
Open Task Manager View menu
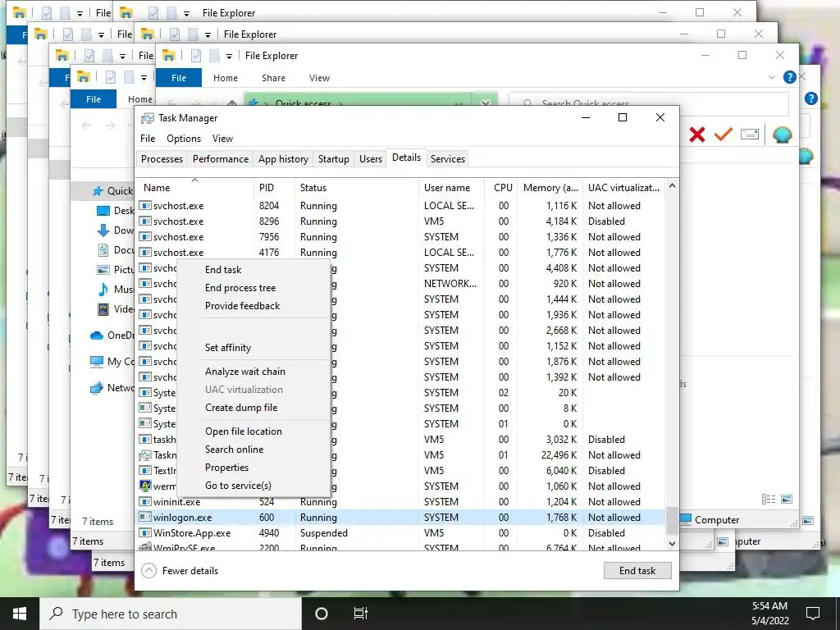(x=222, y=139)
